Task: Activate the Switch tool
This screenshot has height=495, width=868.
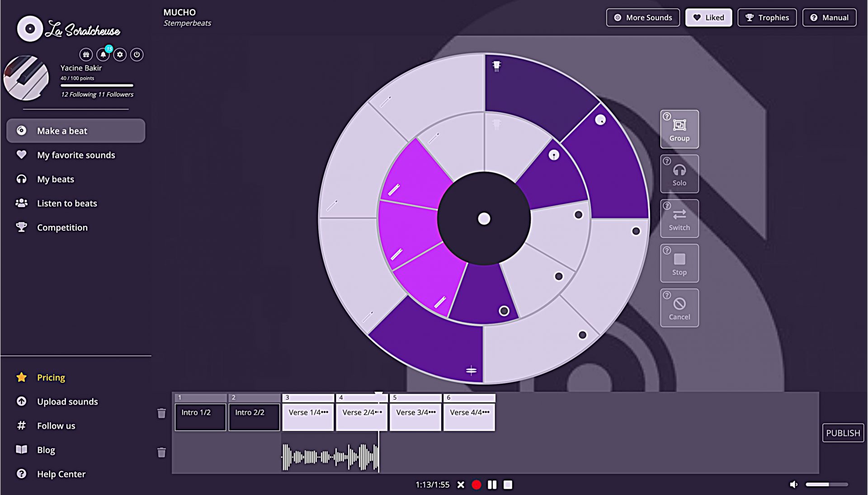Action: 679,218
